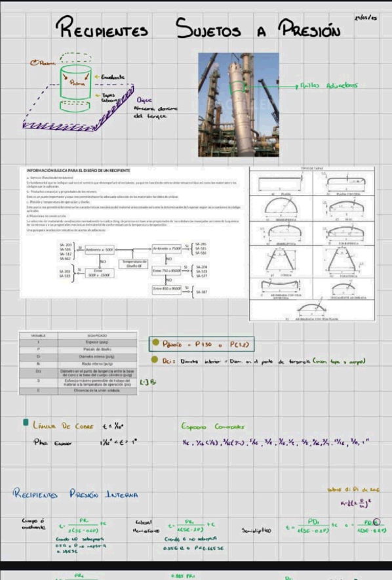The image size is (392, 580).
Task: Click the 'SA-285' material label
Action: coord(201,244)
